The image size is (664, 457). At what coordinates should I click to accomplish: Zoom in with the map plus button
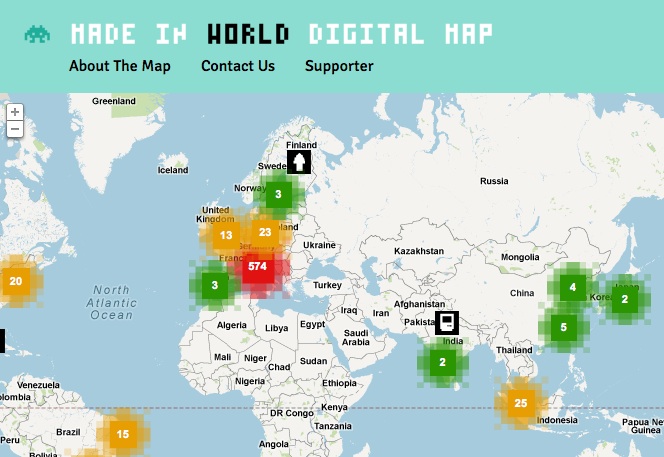point(15,112)
